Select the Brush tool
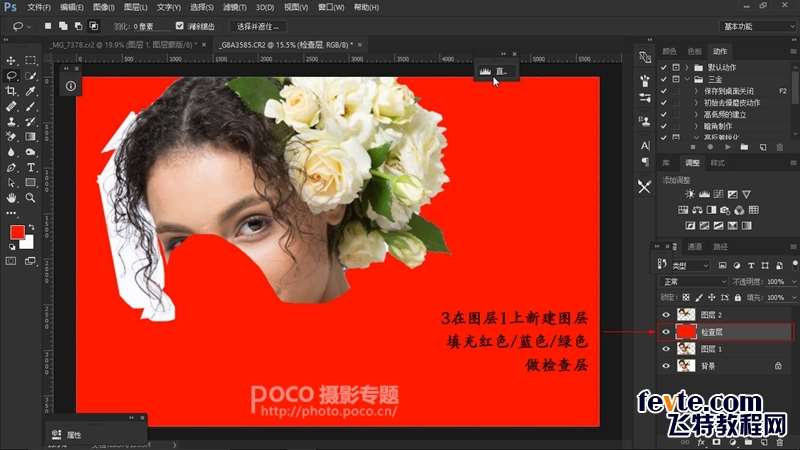800x450 pixels. [x=31, y=106]
